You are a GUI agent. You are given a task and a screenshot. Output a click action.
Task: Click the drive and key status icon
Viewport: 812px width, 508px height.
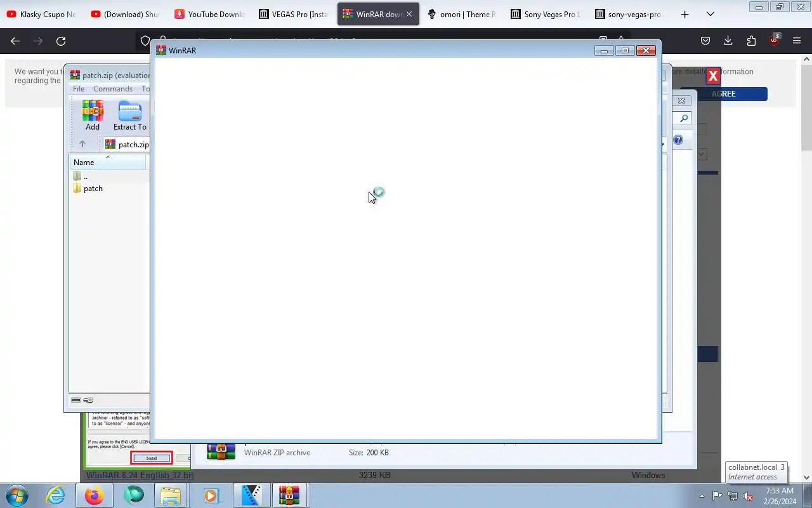pyautogui.click(x=82, y=400)
